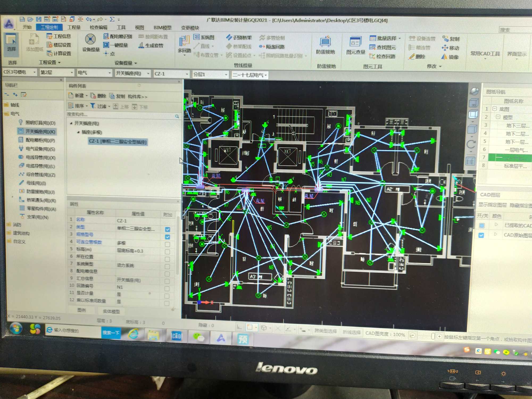The width and height of the screenshot is (532, 399).
Task: Toggle 已提取的CAD layer visibility checkbox
Action: pyautogui.click(x=482, y=226)
